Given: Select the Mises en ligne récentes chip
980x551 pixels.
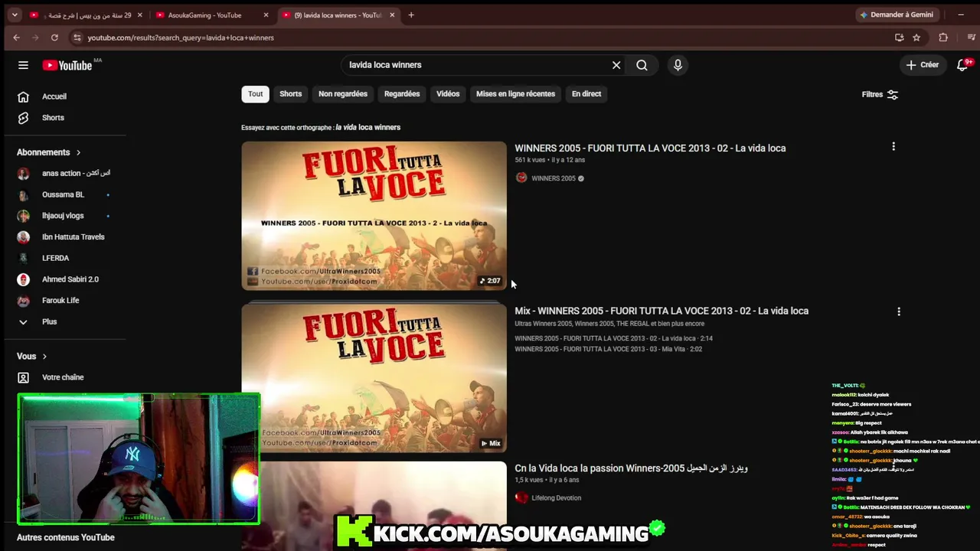Looking at the screenshot, I should pos(515,94).
